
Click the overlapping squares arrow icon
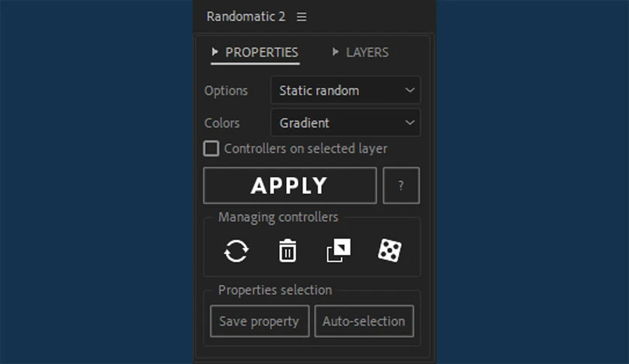(x=339, y=250)
